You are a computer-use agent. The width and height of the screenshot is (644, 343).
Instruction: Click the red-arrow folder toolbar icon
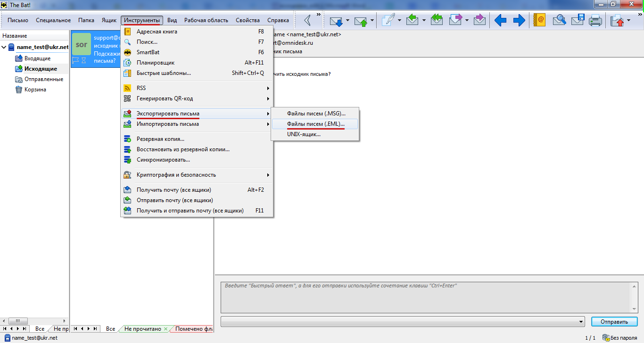click(617, 20)
